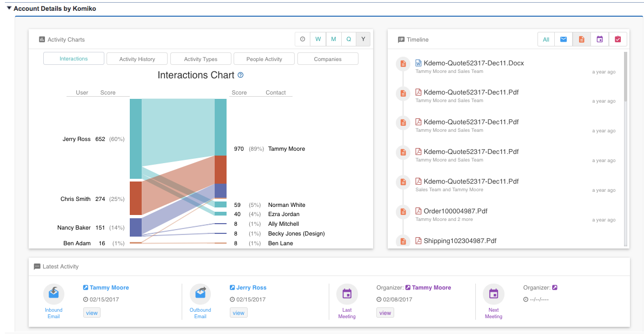
Task: Filter Timeline by tasks checkmark icon
Action: 618,39
